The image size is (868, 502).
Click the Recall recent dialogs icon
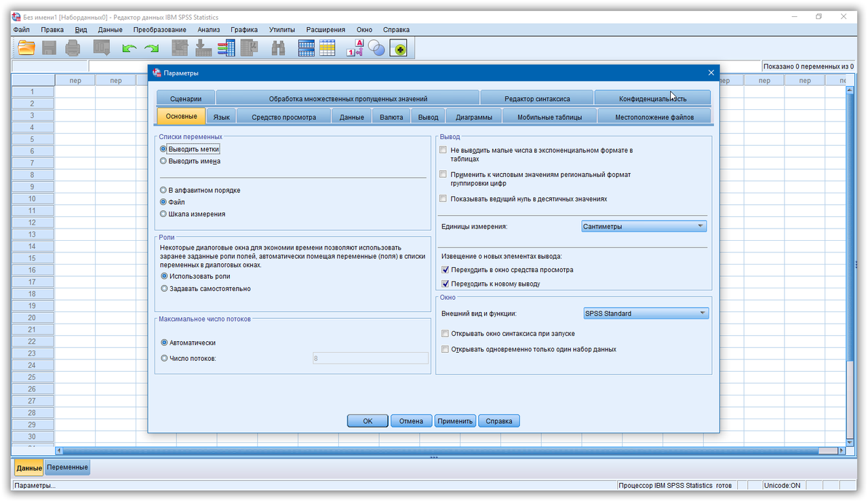[x=102, y=47]
